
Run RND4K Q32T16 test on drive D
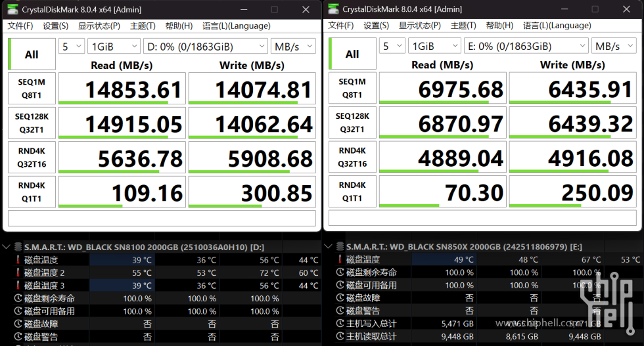pos(32,158)
